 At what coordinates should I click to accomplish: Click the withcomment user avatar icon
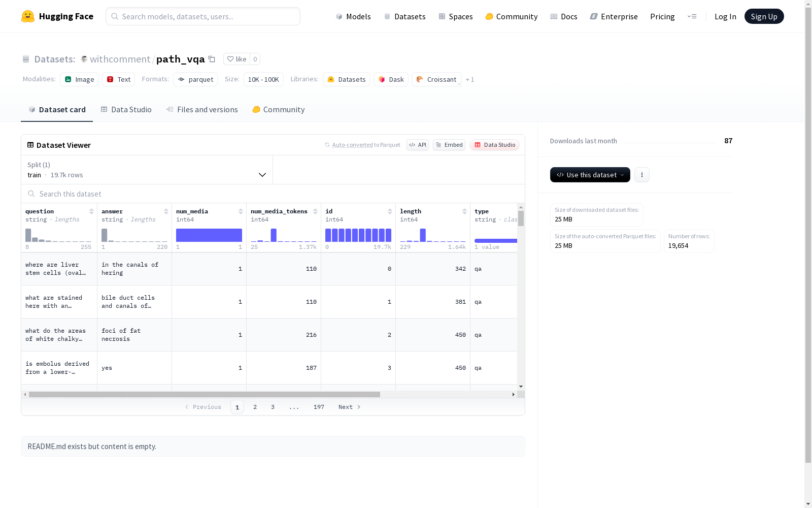coord(84,59)
